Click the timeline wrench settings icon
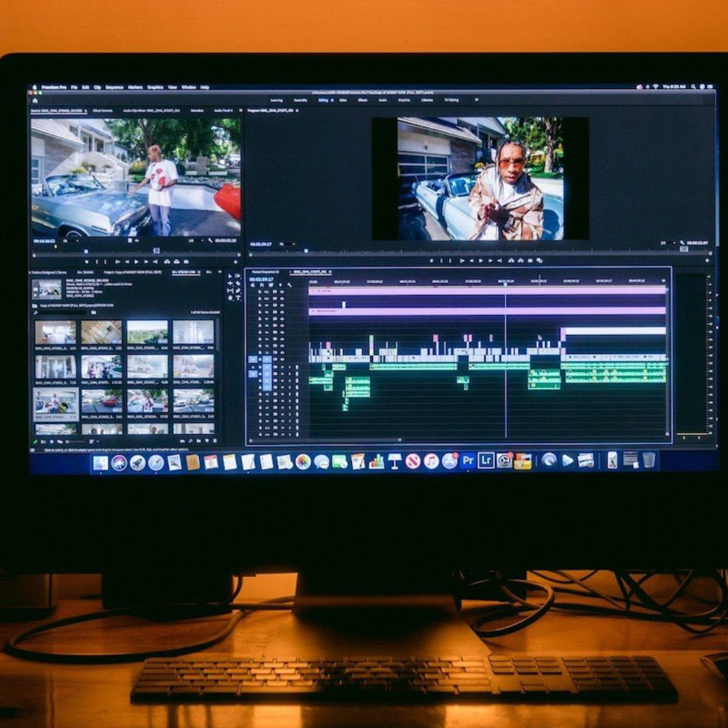Image resolution: width=728 pixels, height=728 pixels. [289, 285]
